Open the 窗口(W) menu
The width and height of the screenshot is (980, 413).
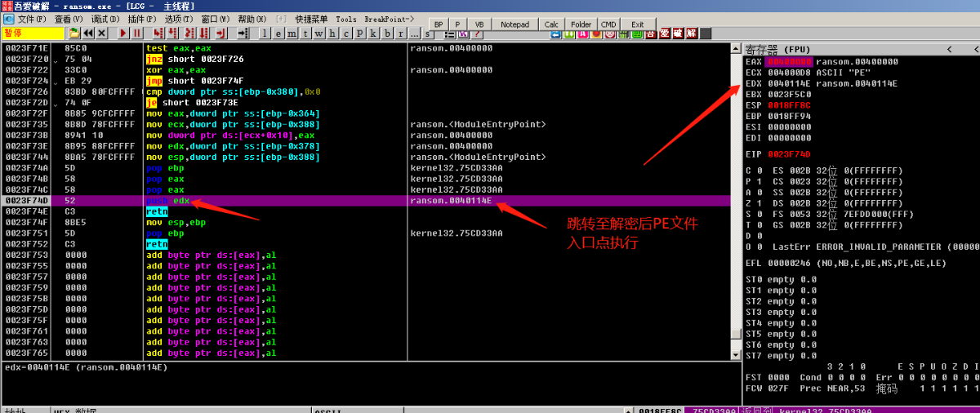pyautogui.click(x=216, y=19)
